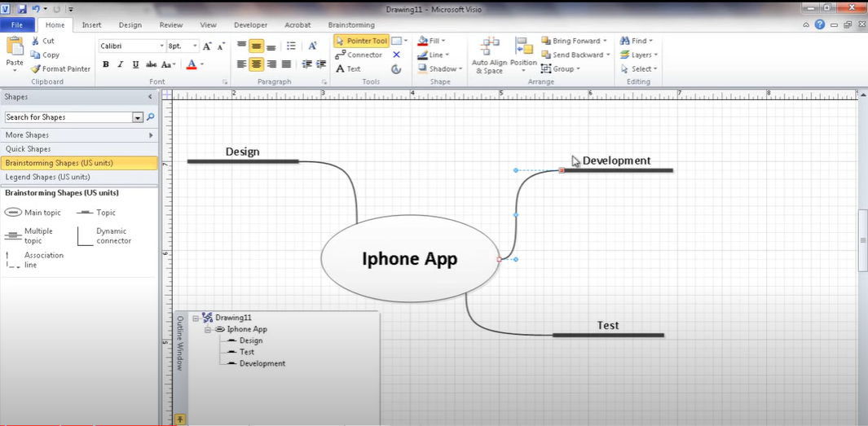868x426 pixels.
Task: Open the Shadow dropdown
Action: (x=439, y=68)
